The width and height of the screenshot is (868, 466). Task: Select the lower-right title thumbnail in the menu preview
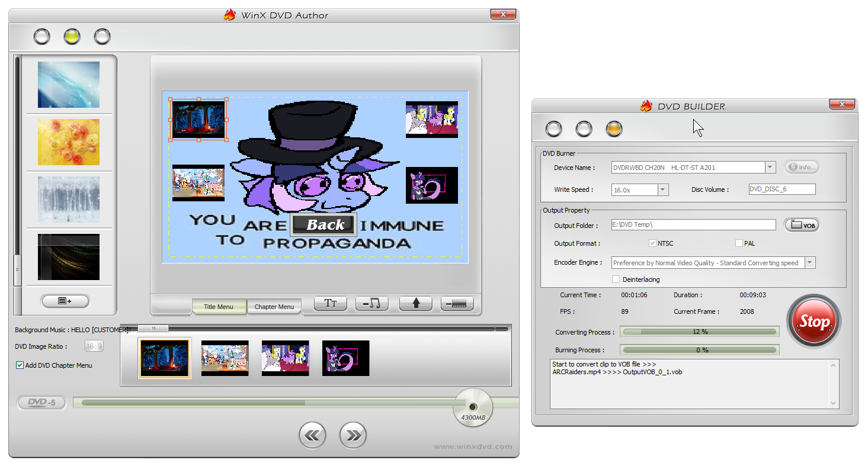pos(432,185)
